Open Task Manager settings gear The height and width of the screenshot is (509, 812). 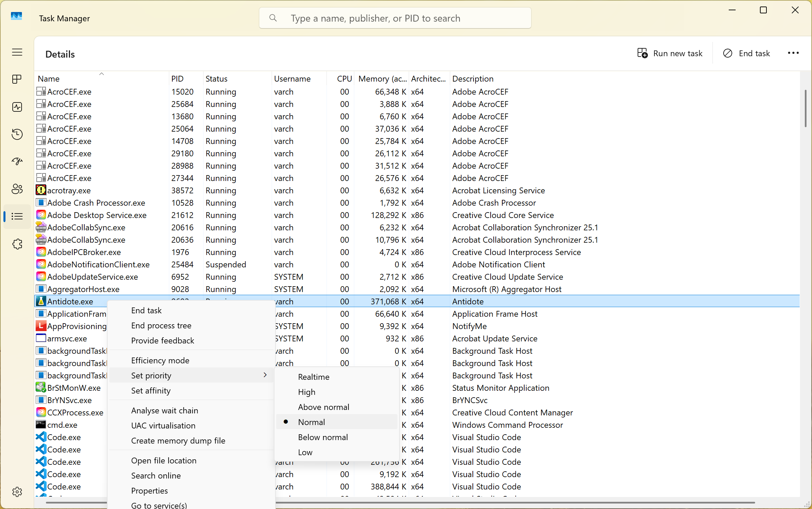click(x=17, y=492)
